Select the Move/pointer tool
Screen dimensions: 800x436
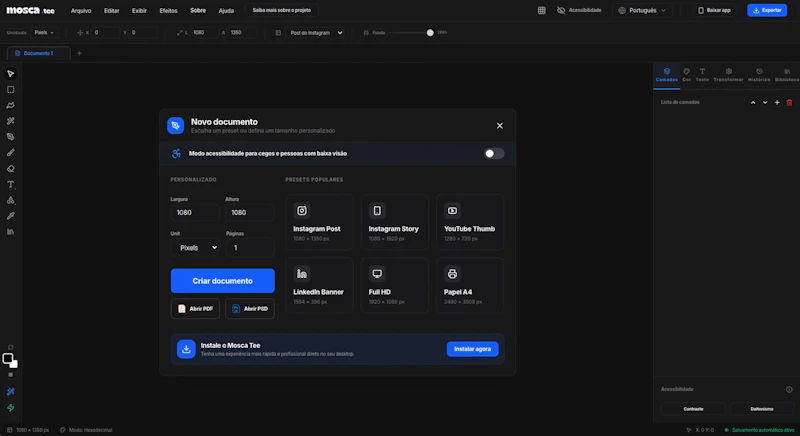point(11,74)
